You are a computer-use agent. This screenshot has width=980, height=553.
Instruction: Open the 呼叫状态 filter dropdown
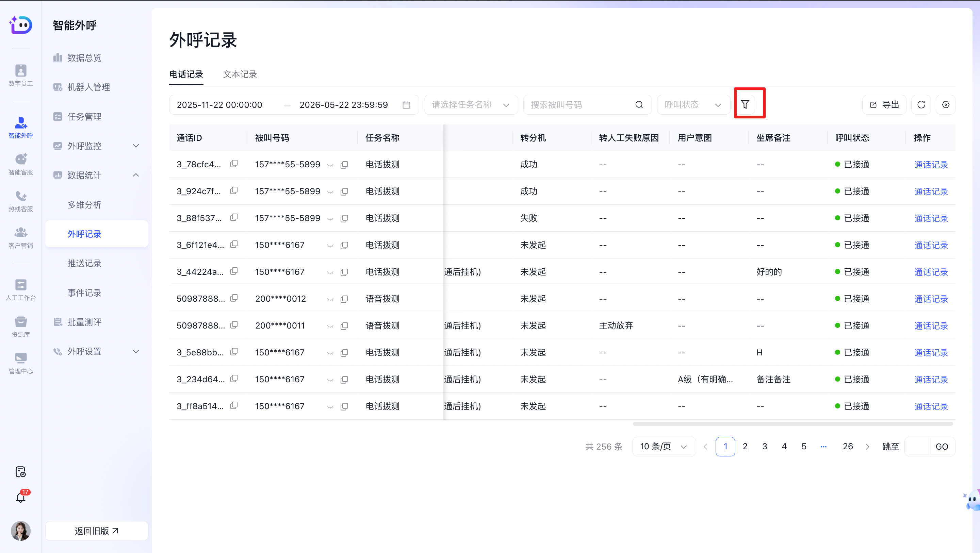click(693, 105)
